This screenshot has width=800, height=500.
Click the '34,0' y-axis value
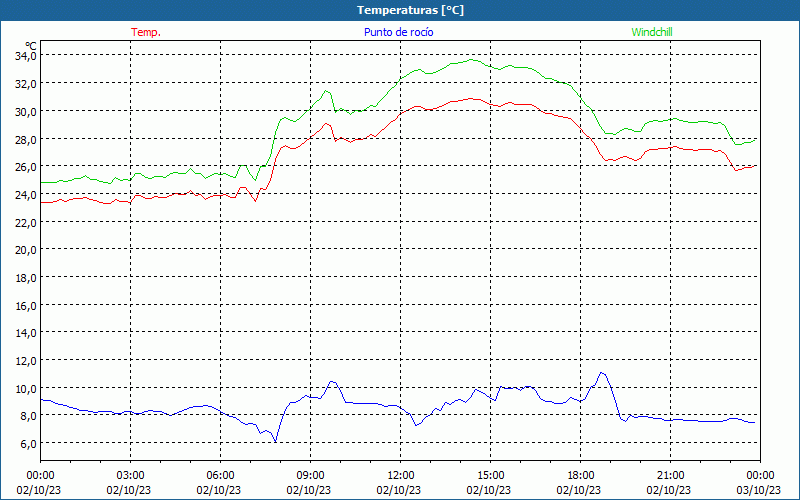click(x=26, y=56)
